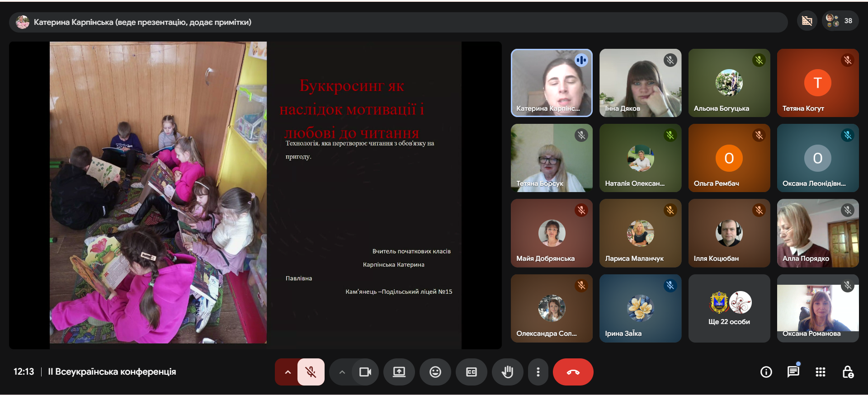Viewport: 868px width, 395px height.
Task: Expand video settings chevron next to camera
Action: coord(342,372)
